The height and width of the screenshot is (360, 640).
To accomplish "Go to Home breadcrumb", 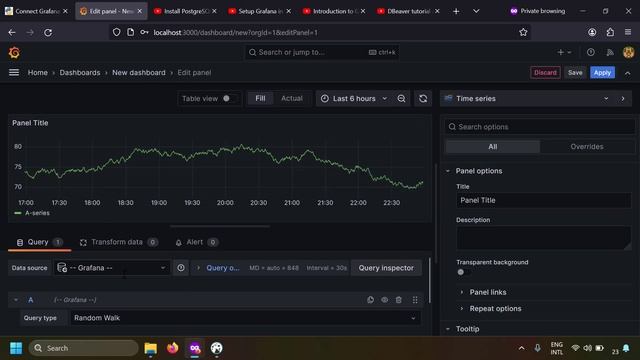I will (x=38, y=73).
